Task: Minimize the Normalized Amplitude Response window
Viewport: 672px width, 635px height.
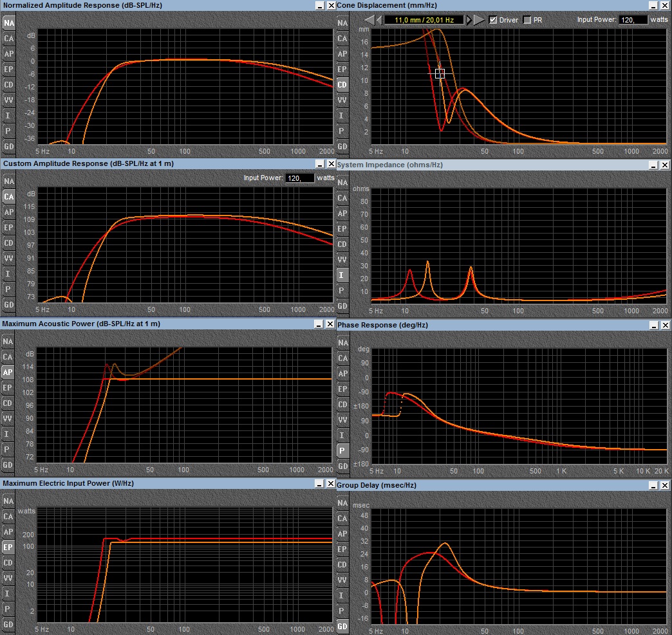Action: 320,6
